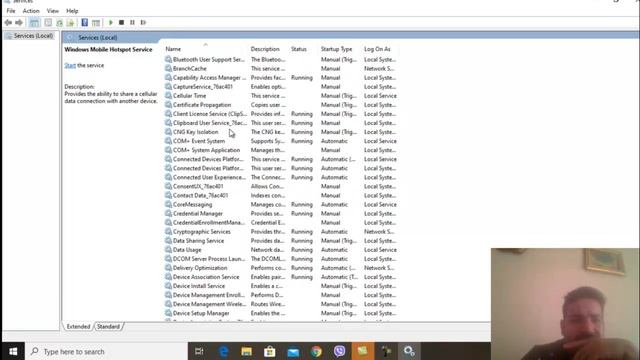Image resolution: width=640 pixels, height=360 pixels.
Task: Open the Action menu
Action: coord(31,11)
